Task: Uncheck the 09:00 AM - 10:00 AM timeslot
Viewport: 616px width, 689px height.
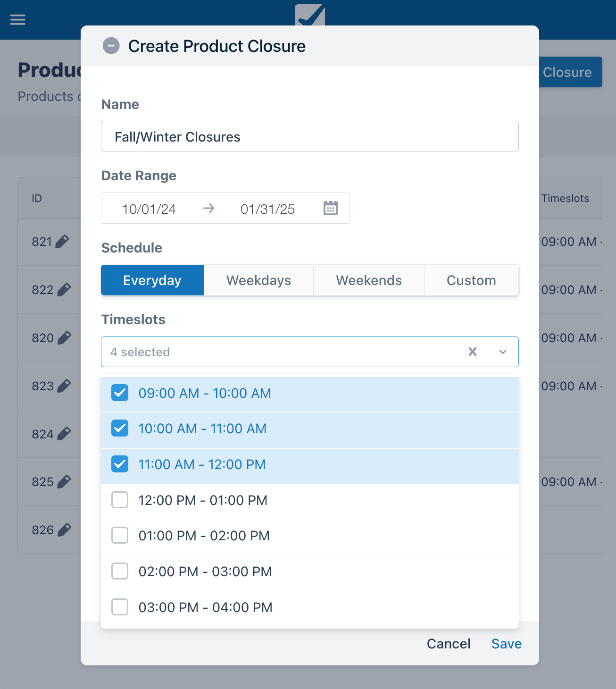Action: pyautogui.click(x=120, y=393)
